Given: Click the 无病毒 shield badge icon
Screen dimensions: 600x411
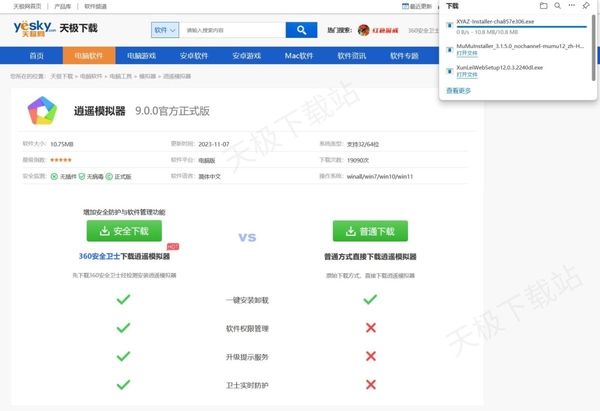Looking at the screenshot, I should pos(82,176).
